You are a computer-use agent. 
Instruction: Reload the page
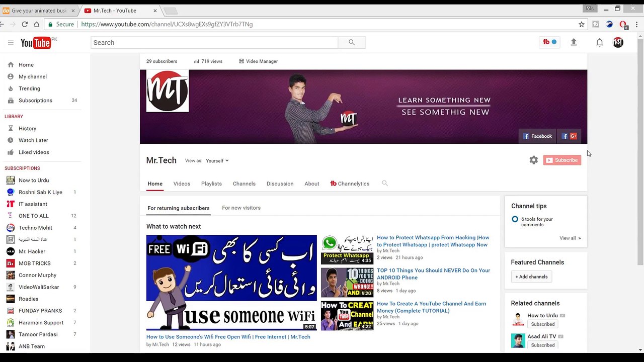click(24, 24)
